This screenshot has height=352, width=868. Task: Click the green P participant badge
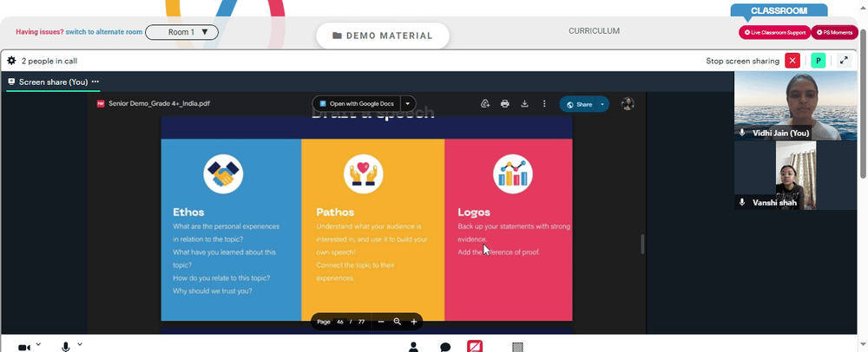819,61
